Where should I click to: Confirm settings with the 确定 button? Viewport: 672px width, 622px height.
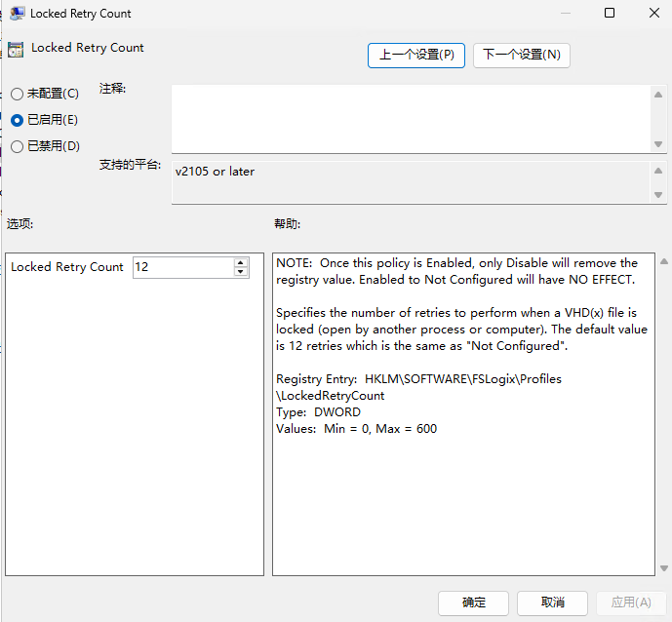(474, 603)
